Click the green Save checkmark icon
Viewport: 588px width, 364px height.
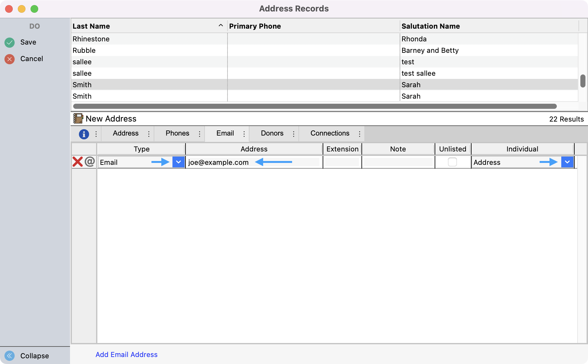pyautogui.click(x=10, y=42)
